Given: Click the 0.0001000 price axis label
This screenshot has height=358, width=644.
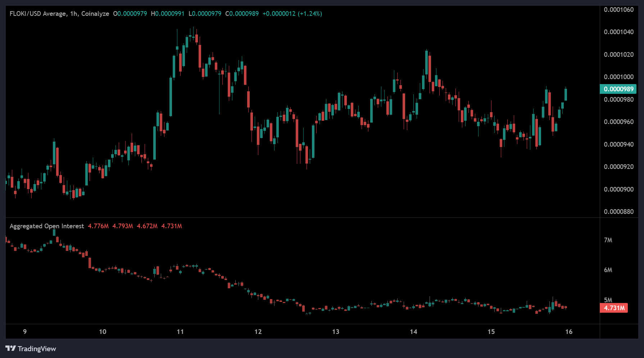Looking at the screenshot, I should pyautogui.click(x=618, y=77).
